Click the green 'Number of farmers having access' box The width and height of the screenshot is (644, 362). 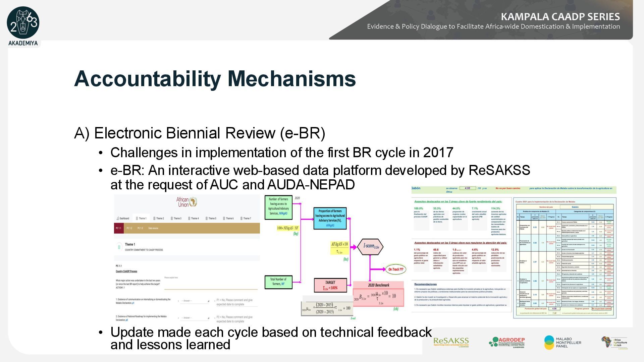pyautogui.click(x=278, y=208)
